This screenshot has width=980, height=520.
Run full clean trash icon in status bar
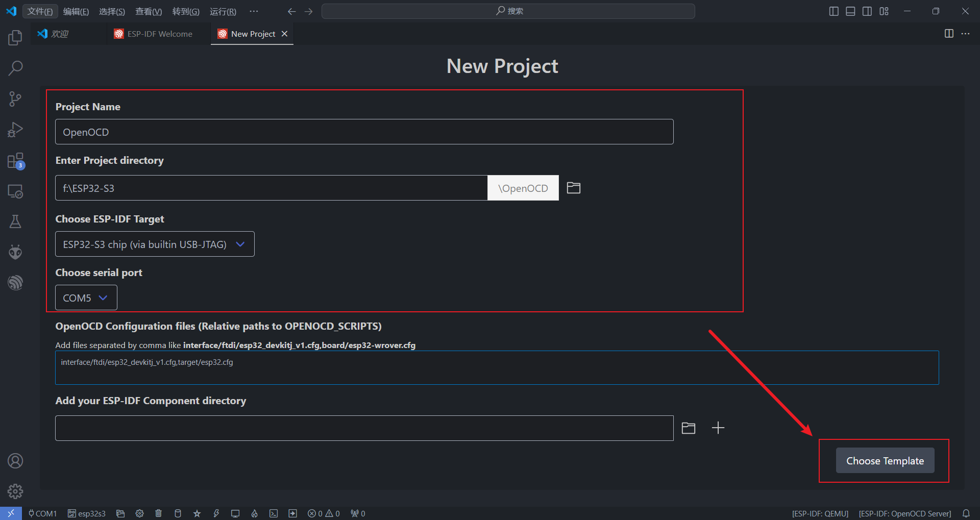(x=159, y=513)
